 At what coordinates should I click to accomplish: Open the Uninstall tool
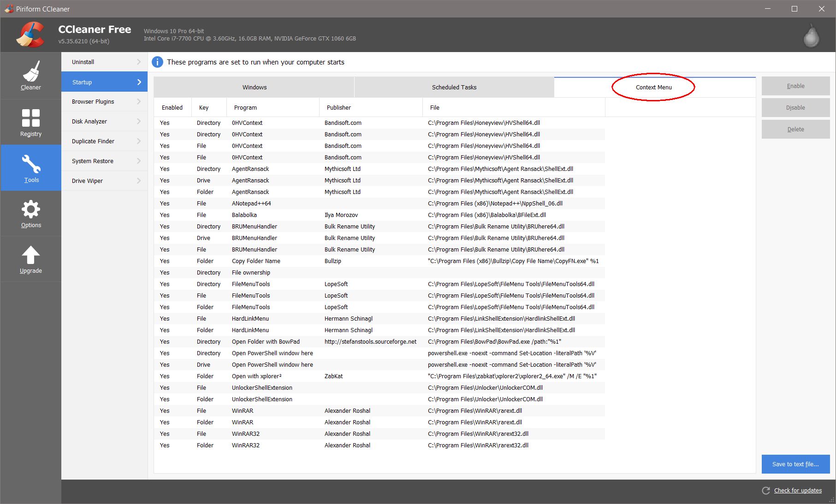pos(104,62)
